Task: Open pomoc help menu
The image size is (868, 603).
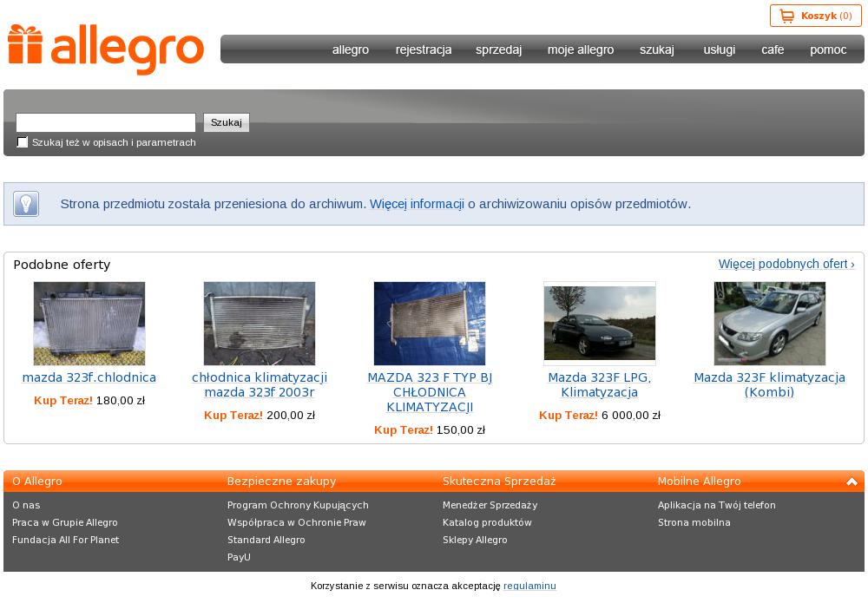Action: pos(828,49)
